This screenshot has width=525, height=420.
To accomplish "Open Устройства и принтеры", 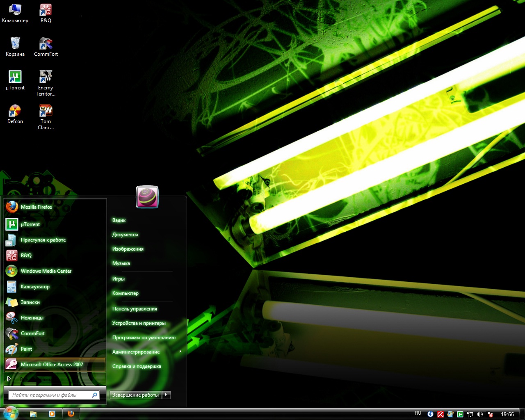I will pyautogui.click(x=139, y=323).
